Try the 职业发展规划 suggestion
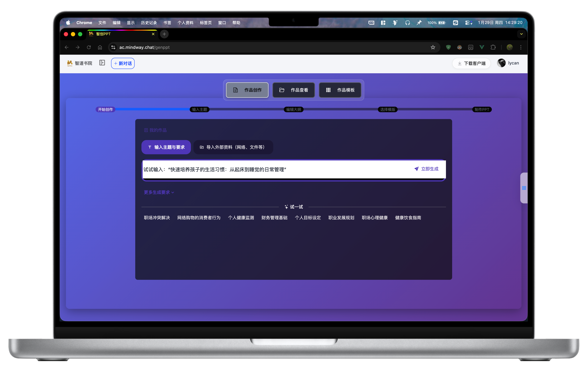This screenshot has height=371, width=588. (341, 217)
